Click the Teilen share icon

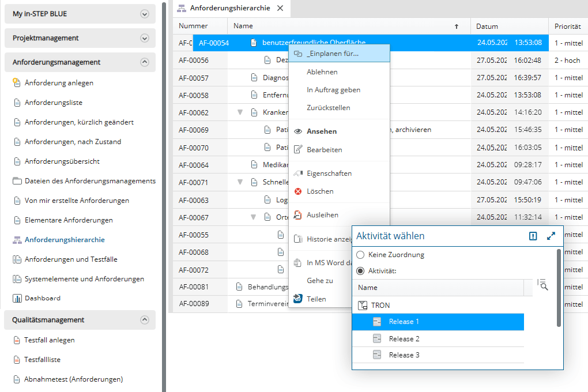tap(298, 299)
